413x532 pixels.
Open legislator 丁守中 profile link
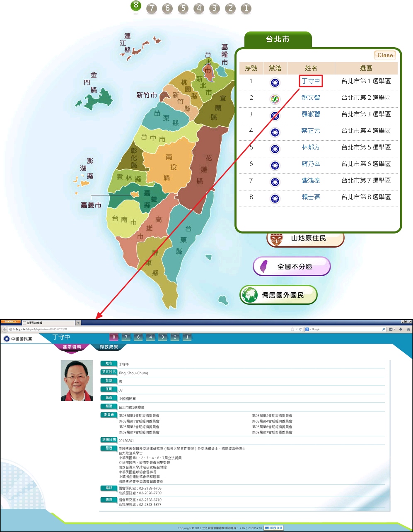pos(311,81)
